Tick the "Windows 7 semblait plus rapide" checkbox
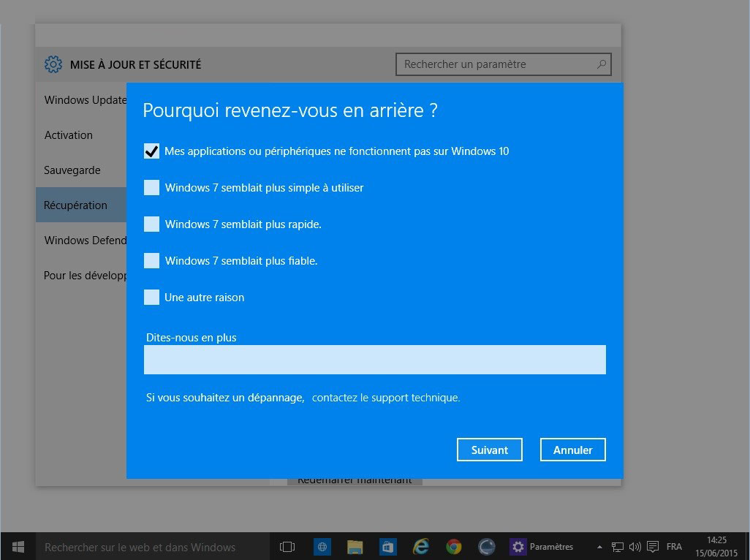The image size is (750, 560). pos(151,224)
